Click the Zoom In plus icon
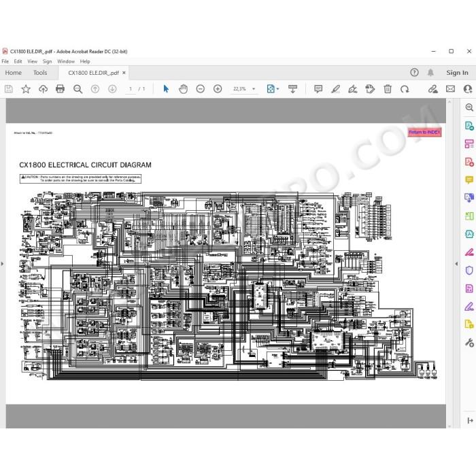The image size is (476, 476). point(218,89)
